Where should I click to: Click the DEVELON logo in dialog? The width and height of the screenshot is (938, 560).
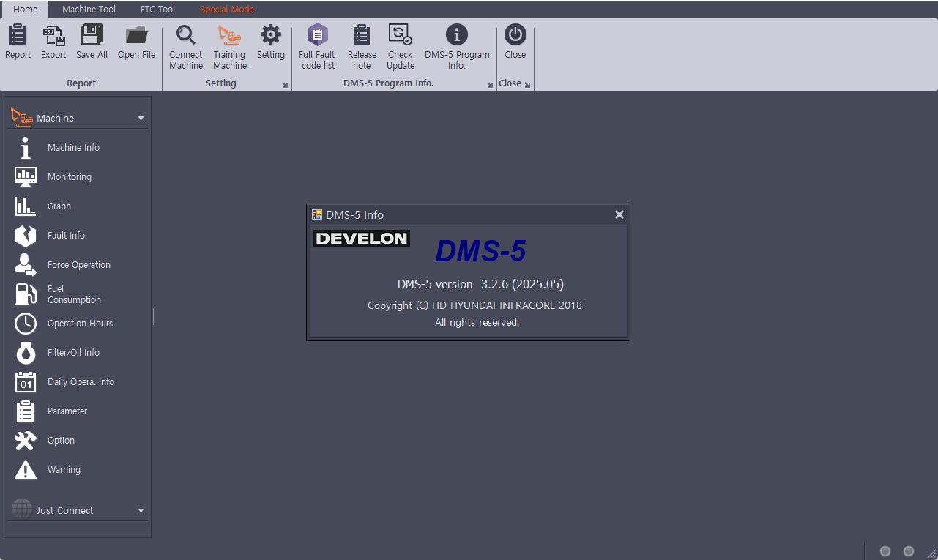(362, 238)
